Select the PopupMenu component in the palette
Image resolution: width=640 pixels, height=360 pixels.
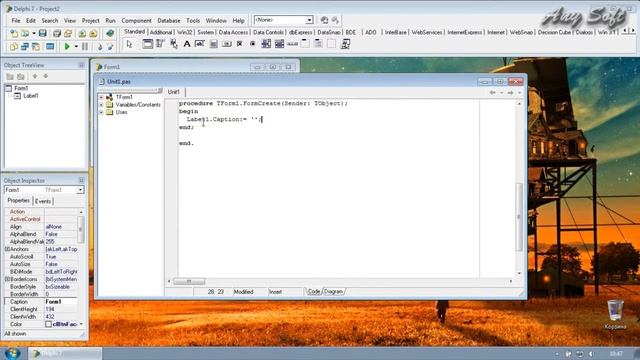[x=174, y=44]
